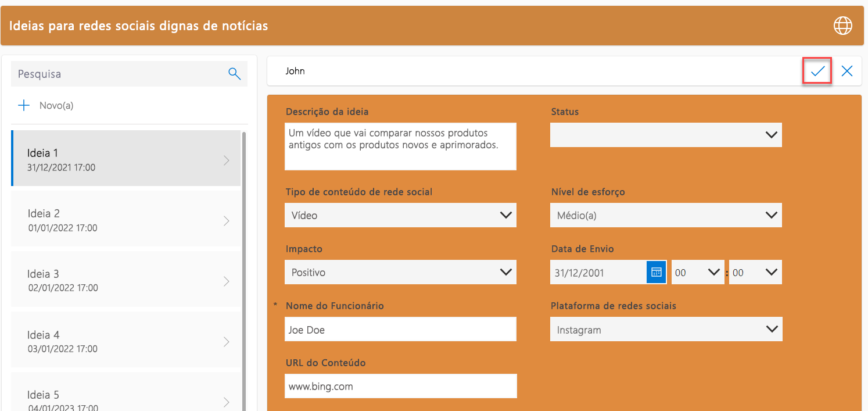Select Ideia 1 list item

click(126, 158)
